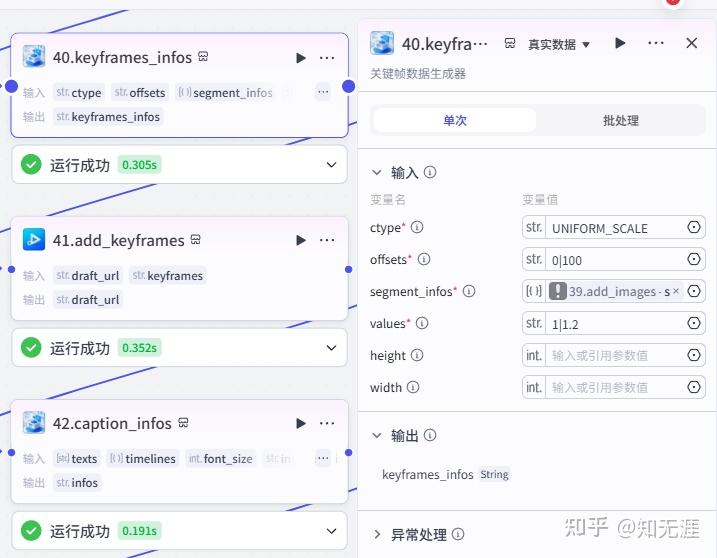717x558 pixels.
Task: Collapse the 输出 section
Action: tap(377, 435)
